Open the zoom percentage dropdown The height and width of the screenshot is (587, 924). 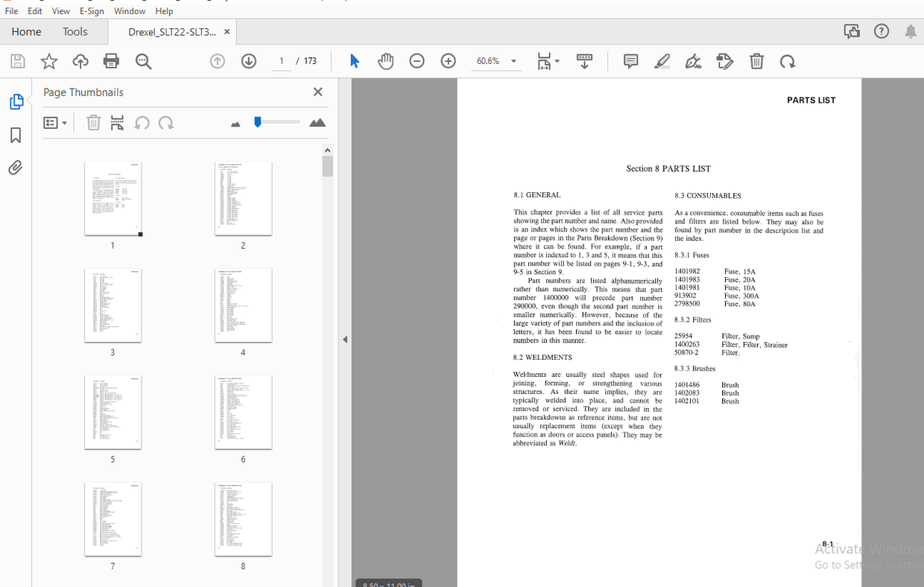[x=513, y=61]
